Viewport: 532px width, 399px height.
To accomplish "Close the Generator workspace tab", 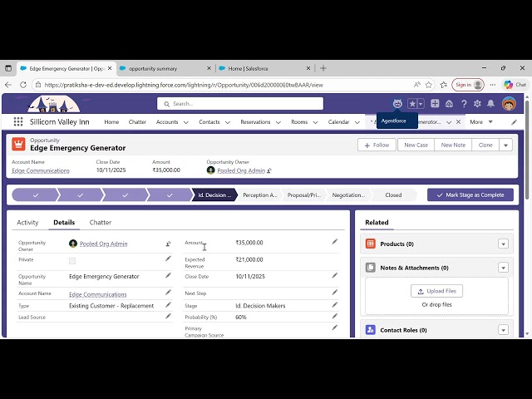I will (458, 122).
